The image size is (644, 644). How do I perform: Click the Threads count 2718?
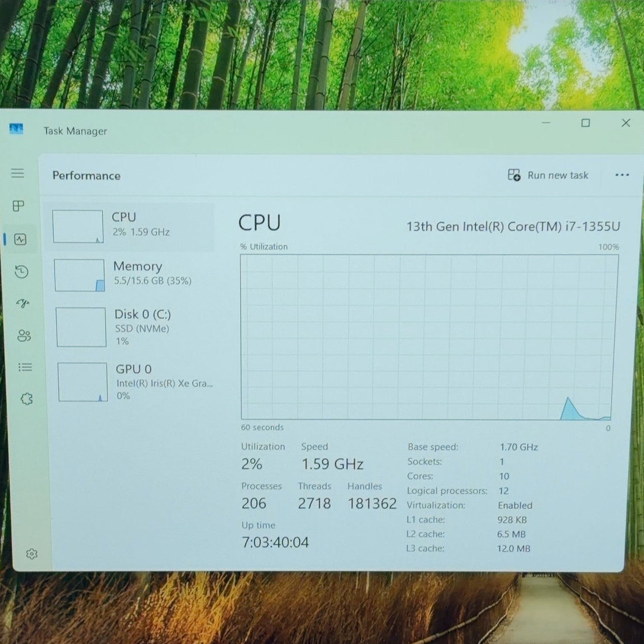(x=314, y=503)
